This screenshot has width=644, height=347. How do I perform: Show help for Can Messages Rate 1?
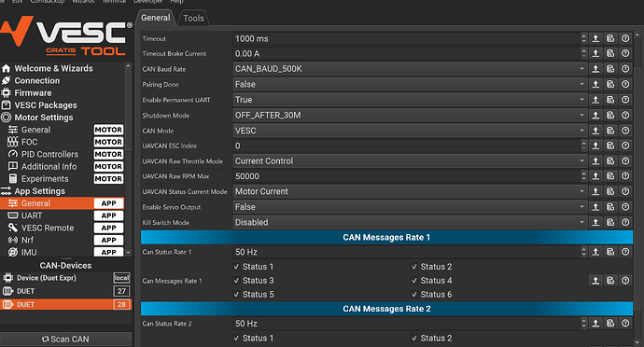[625, 281]
